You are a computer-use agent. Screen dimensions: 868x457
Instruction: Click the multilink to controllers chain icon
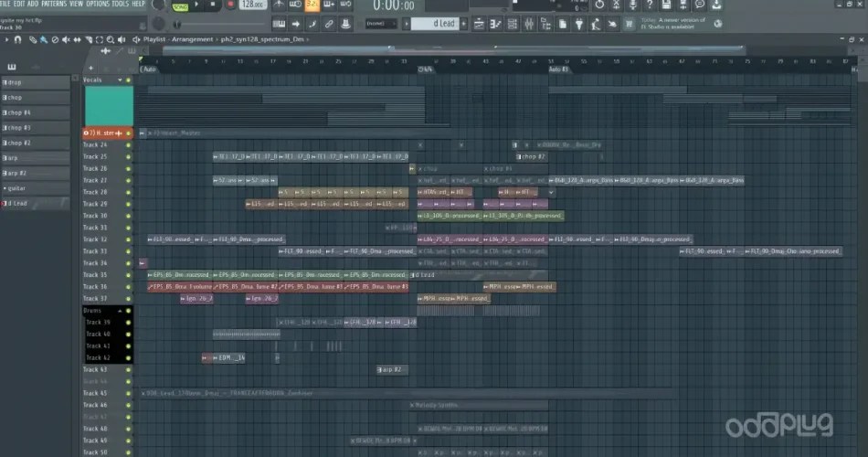click(329, 24)
